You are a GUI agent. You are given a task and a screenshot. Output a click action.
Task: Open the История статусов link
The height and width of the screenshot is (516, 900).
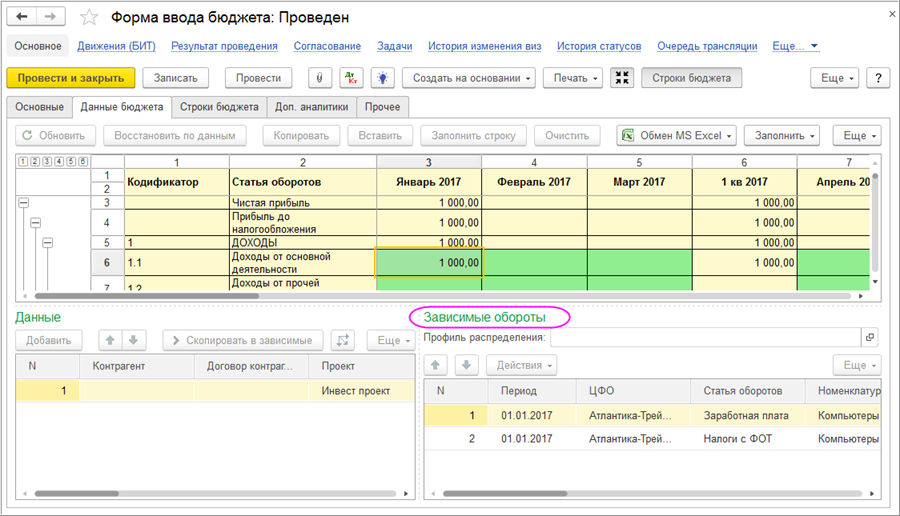tap(599, 46)
